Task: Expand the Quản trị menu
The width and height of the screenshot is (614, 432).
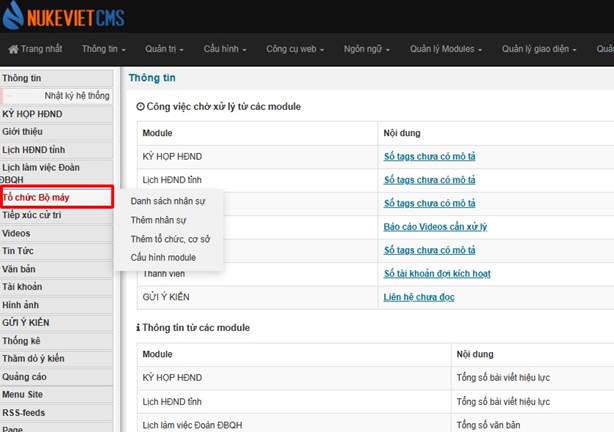Action: pyautogui.click(x=166, y=49)
